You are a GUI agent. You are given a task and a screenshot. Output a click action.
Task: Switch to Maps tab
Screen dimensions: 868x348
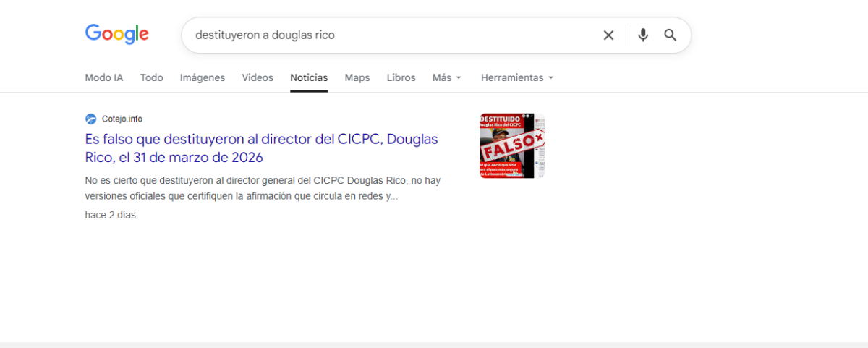357,77
